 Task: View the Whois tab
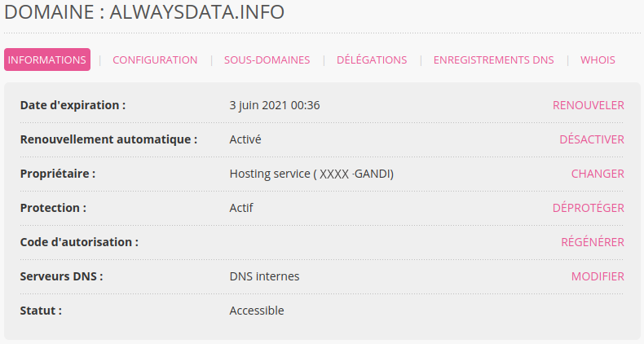point(598,60)
